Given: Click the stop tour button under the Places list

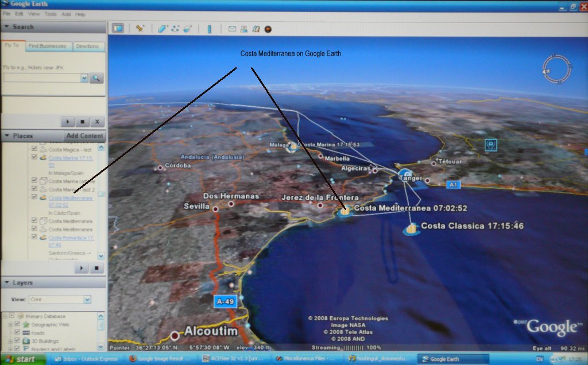Looking at the screenshot, I should 96,268.
